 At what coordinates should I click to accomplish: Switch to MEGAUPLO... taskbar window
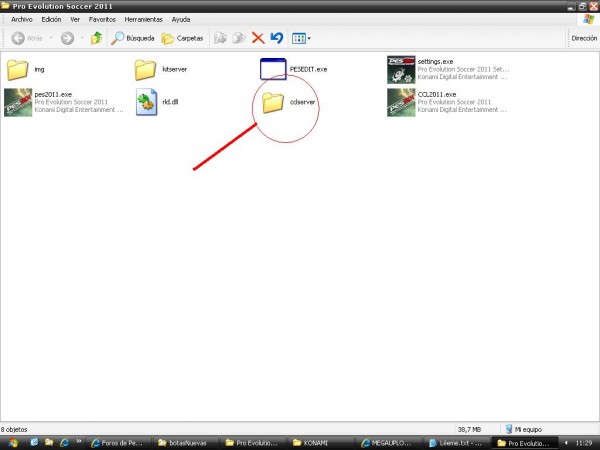click(x=387, y=443)
